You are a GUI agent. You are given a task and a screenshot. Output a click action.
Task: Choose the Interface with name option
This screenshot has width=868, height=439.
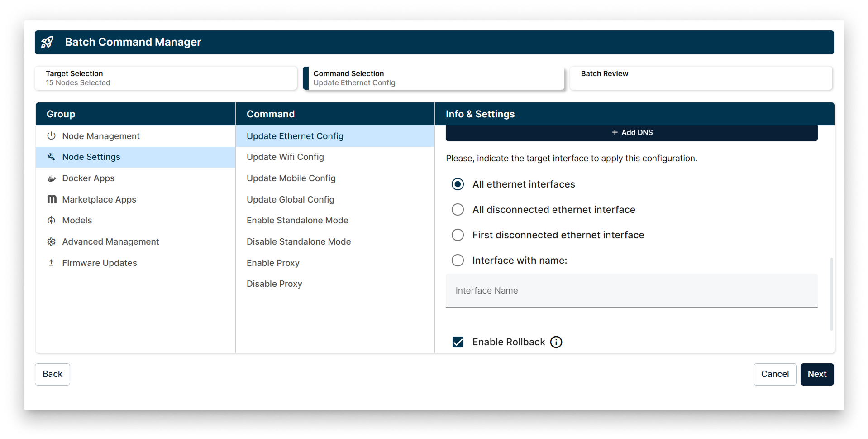point(458,260)
